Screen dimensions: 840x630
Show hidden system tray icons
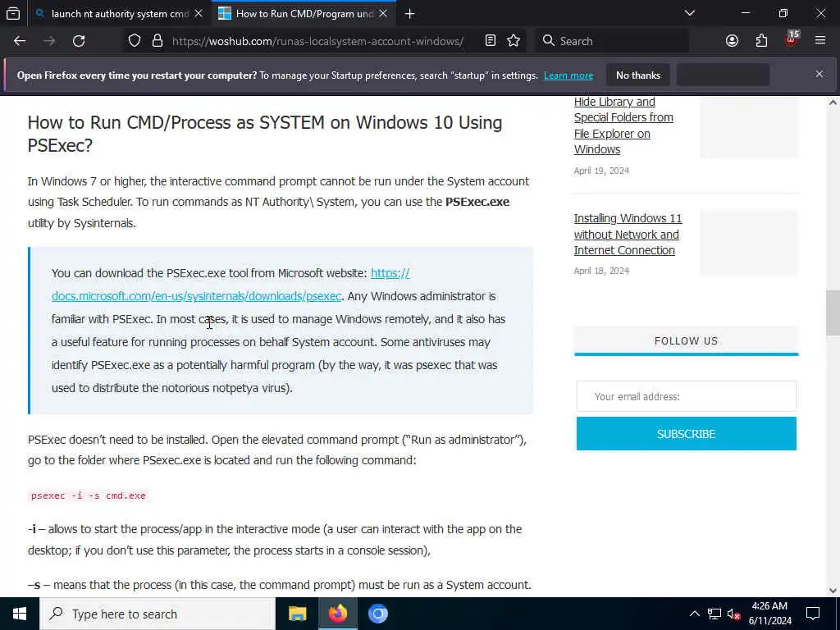coord(694,614)
